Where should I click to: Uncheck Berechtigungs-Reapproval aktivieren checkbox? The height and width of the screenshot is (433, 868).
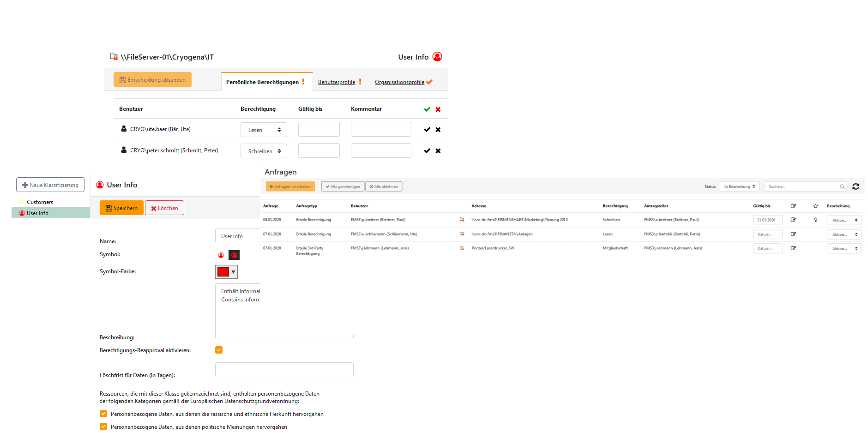coord(219,350)
